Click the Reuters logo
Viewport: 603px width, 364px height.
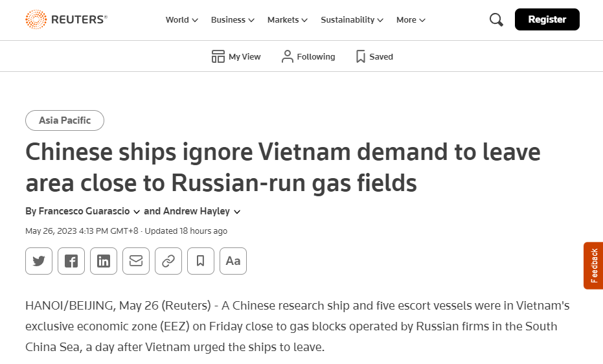(66, 19)
